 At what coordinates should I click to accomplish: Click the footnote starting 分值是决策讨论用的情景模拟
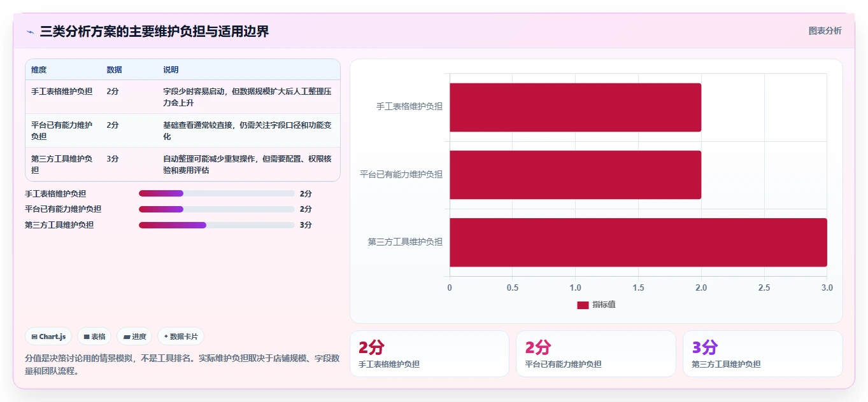pyautogui.click(x=182, y=364)
